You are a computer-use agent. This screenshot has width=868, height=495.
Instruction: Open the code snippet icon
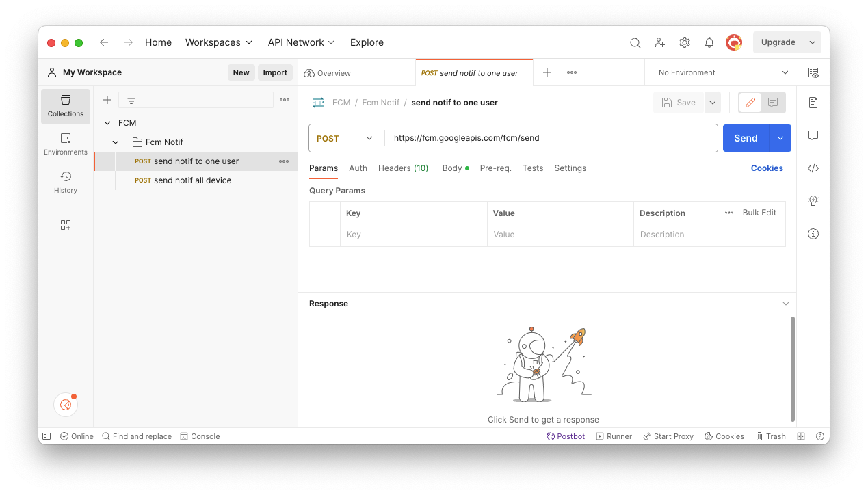(813, 168)
